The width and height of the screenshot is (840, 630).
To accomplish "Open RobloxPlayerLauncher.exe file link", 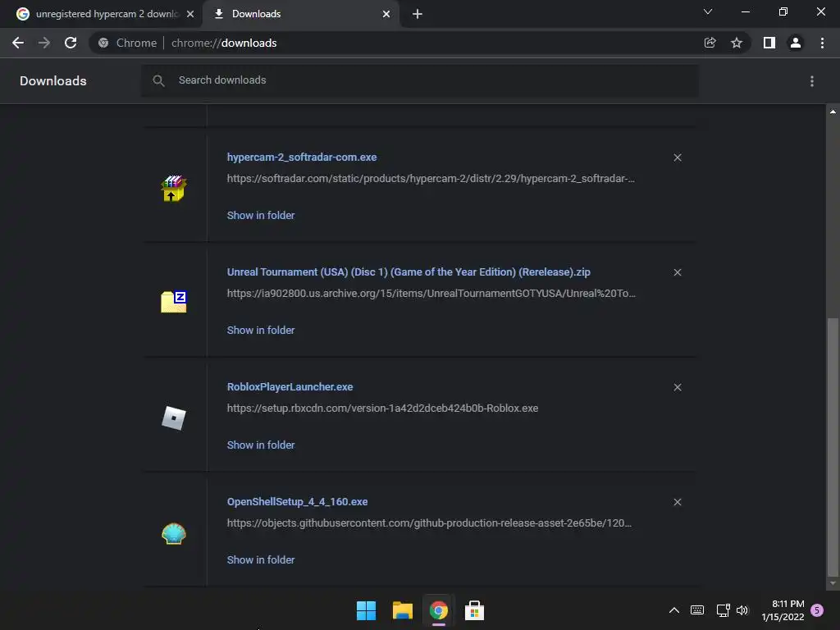I will click(290, 387).
